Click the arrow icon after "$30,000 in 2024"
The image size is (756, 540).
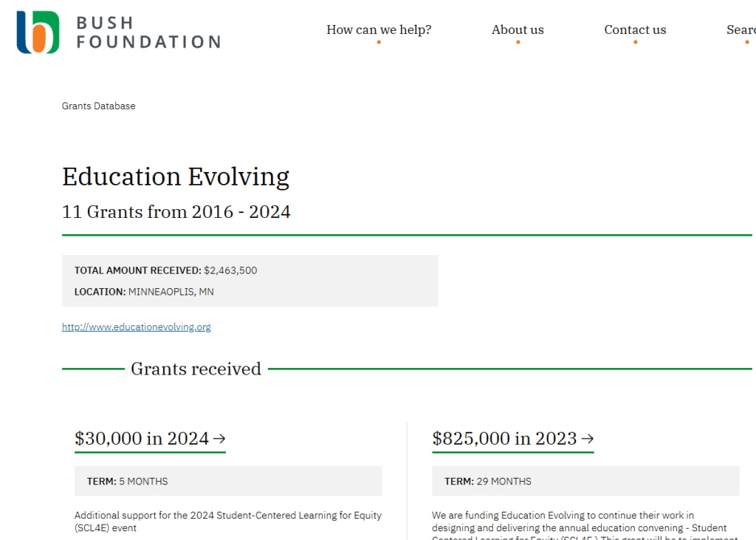[x=219, y=438]
